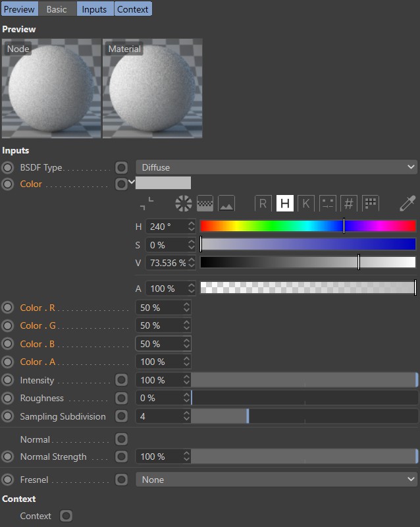Click Roughness connect node icon
This screenshot has height=527, width=420.
tap(121, 398)
